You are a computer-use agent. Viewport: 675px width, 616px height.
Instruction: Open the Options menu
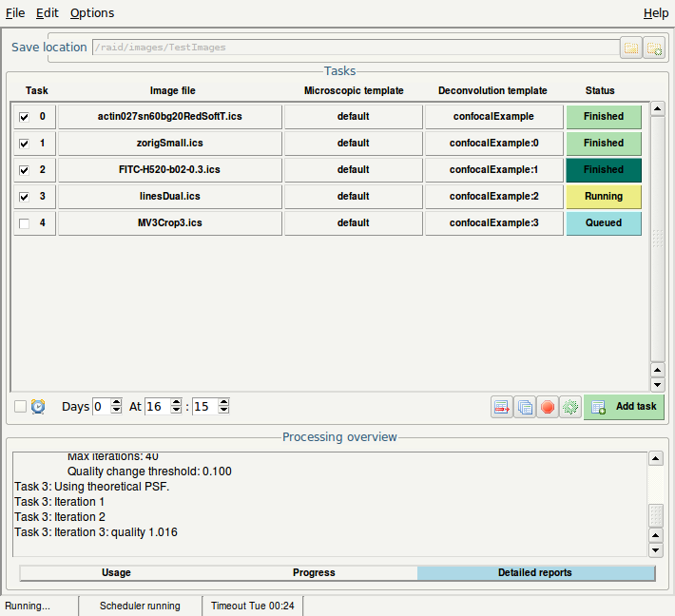tap(92, 13)
